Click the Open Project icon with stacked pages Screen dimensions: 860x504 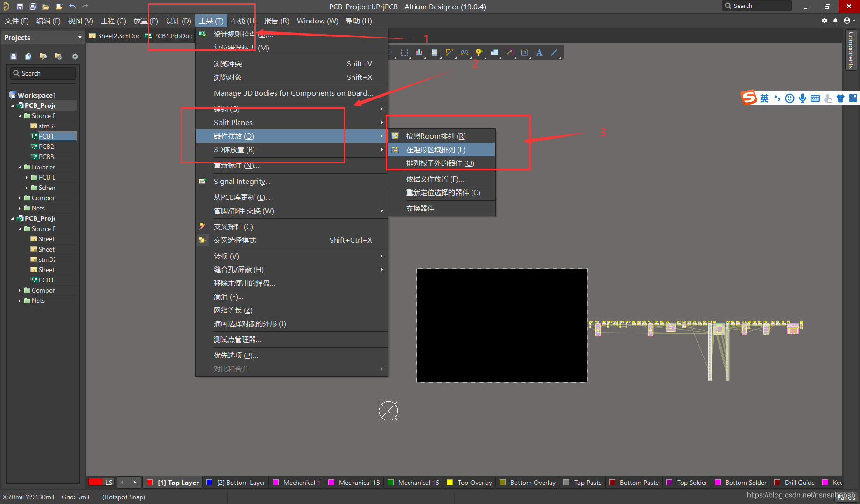click(59, 7)
